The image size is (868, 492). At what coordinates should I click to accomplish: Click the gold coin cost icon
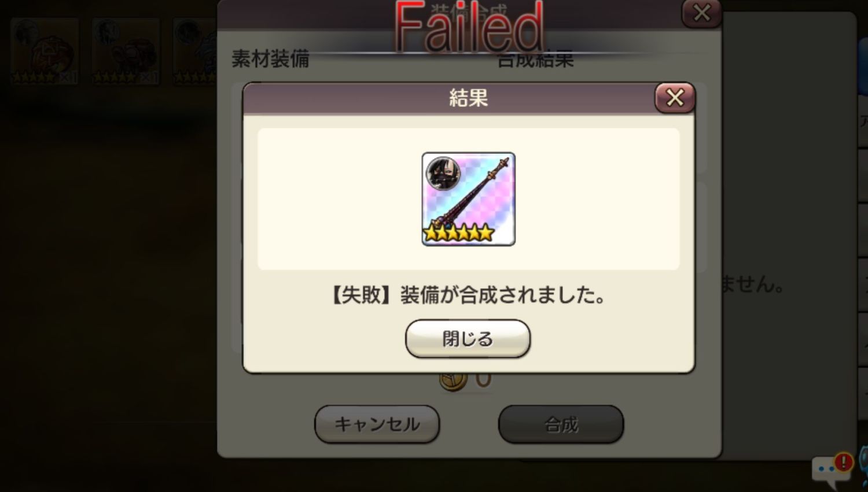pos(453,380)
